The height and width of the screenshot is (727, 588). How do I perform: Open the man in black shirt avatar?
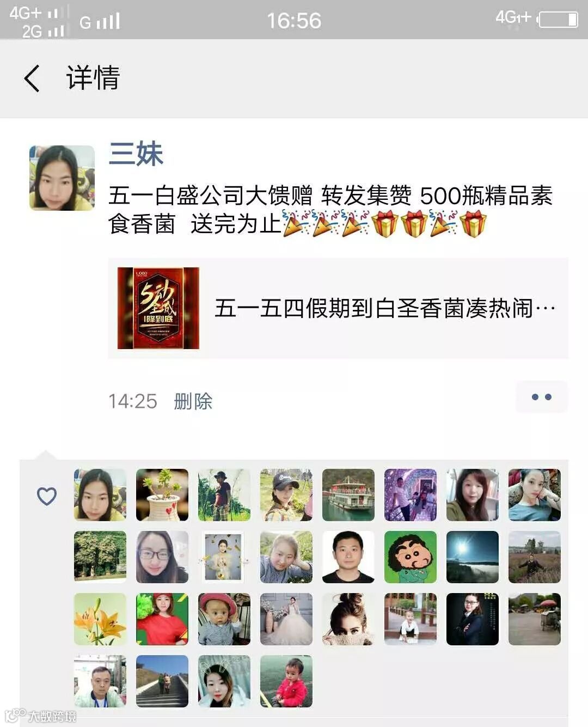(x=348, y=557)
